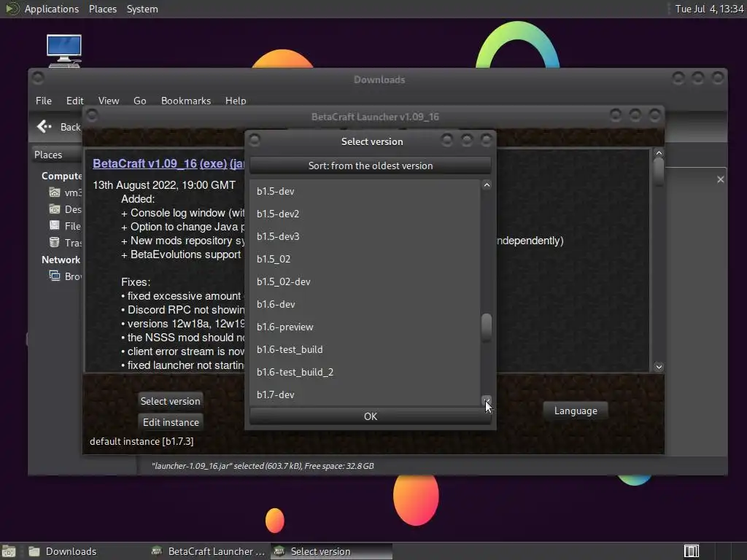The height and width of the screenshot is (560, 747).
Task: Click Trash icon in sidebar
Action: click(55, 242)
